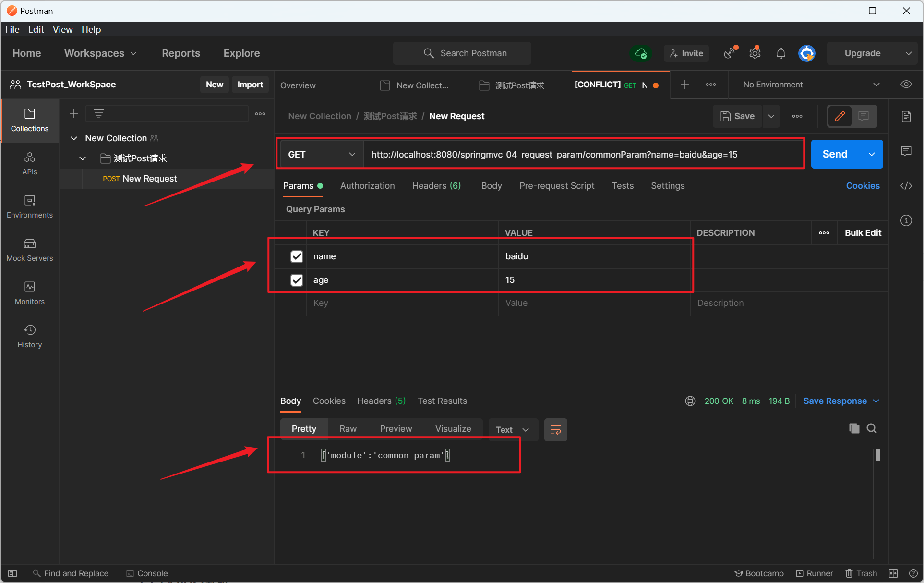Open the Send button dropdown arrow
Image resolution: width=924 pixels, height=583 pixels.
point(871,154)
